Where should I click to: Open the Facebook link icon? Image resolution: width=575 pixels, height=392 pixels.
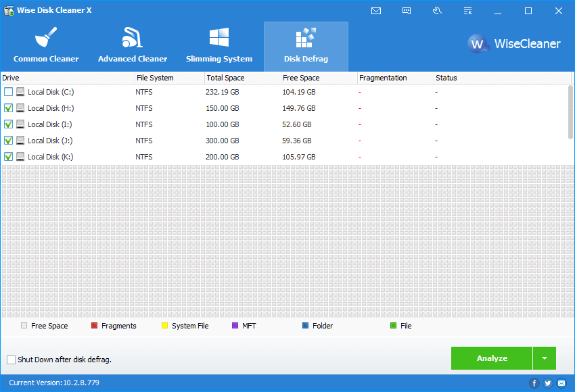pyautogui.click(x=534, y=383)
